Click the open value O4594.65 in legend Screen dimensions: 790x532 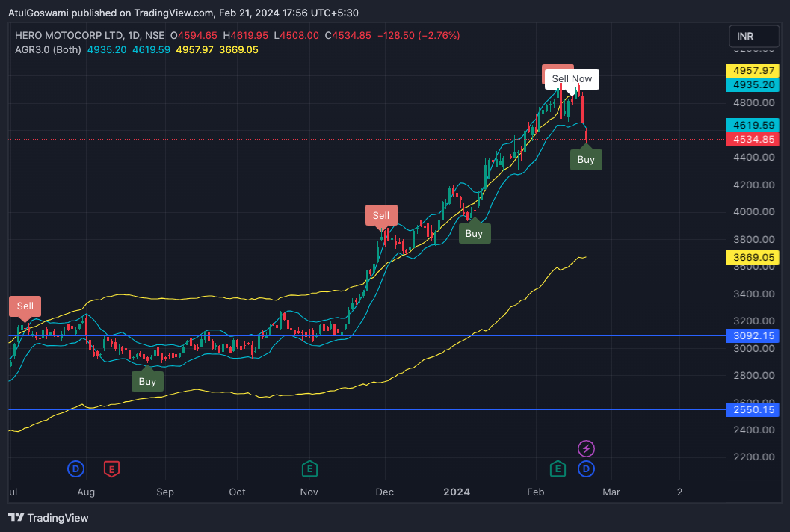pos(194,35)
